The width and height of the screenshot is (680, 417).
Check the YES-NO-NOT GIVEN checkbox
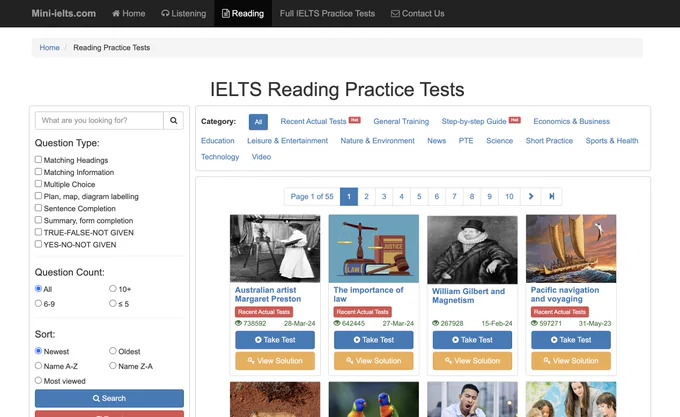pos(38,244)
